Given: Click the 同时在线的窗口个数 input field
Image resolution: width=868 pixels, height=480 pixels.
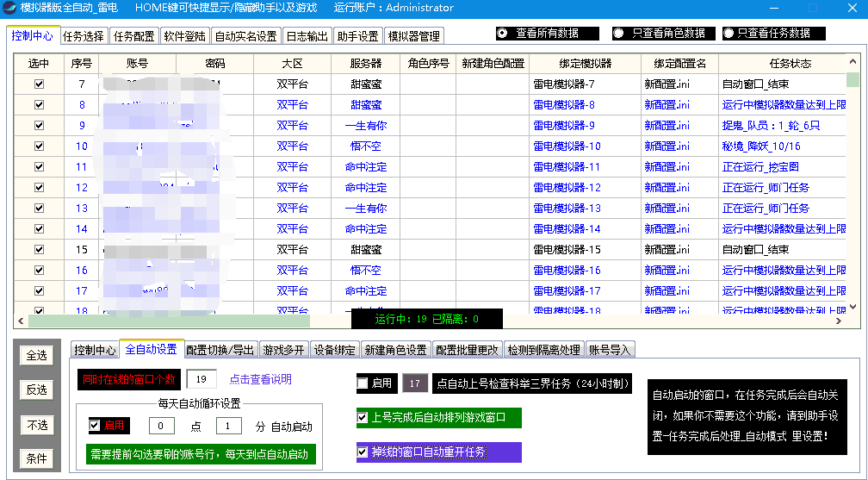Looking at the screenshot, I should (x=201, y=379).
